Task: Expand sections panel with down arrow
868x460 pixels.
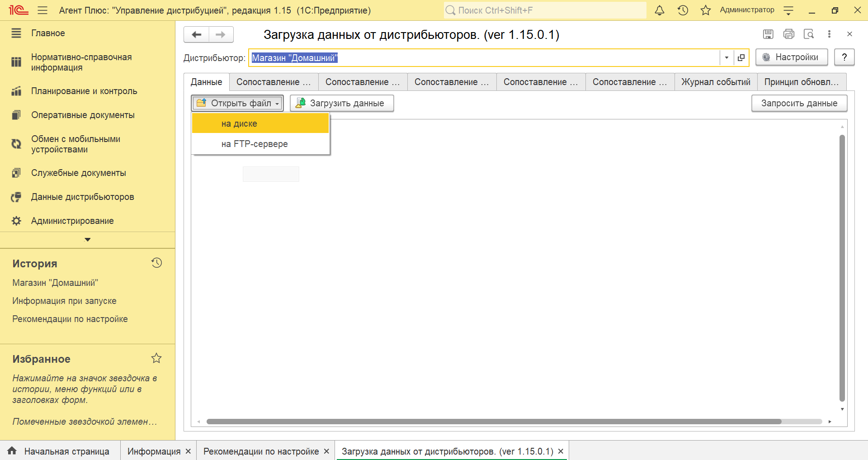Action: pos(88,240)
